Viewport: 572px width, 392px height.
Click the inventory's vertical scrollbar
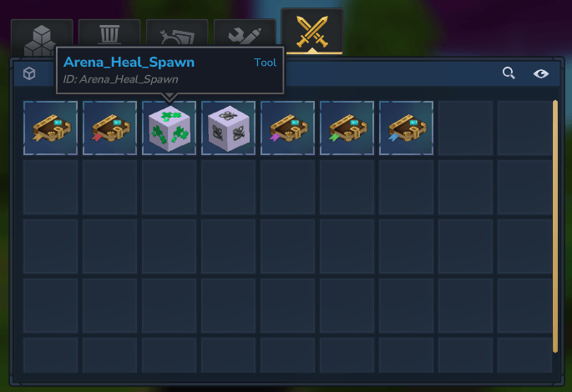[555, 226]
